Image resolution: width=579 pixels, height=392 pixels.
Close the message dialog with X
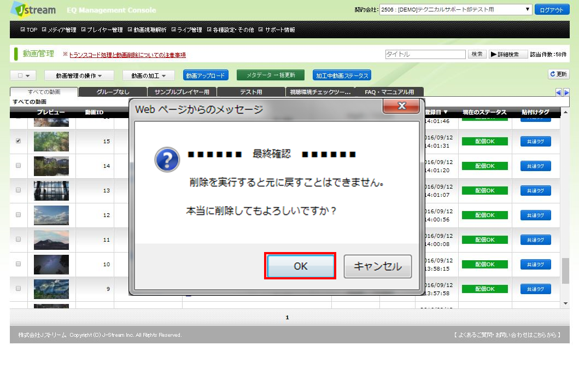pos(401,106)
